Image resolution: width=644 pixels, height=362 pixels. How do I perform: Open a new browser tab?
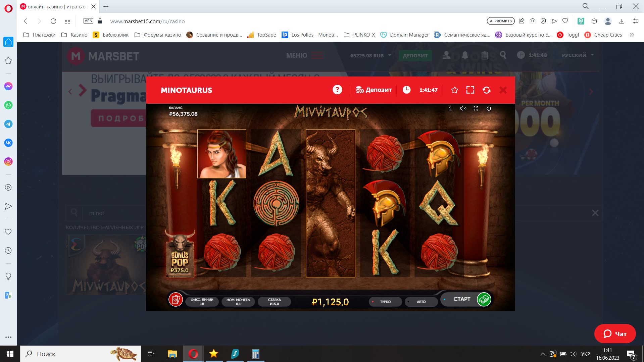[x=106, y=6]
